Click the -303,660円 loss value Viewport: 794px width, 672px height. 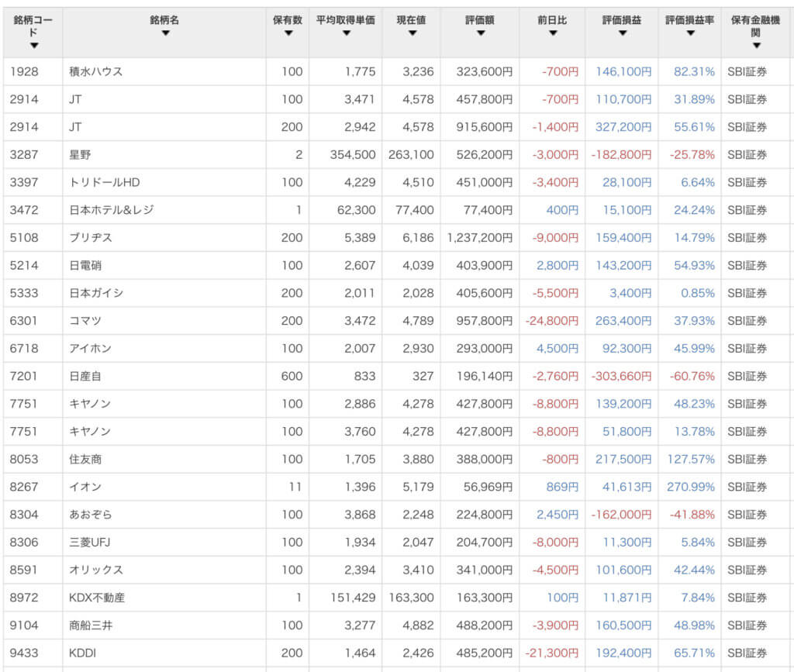click(x=621, y=376)
